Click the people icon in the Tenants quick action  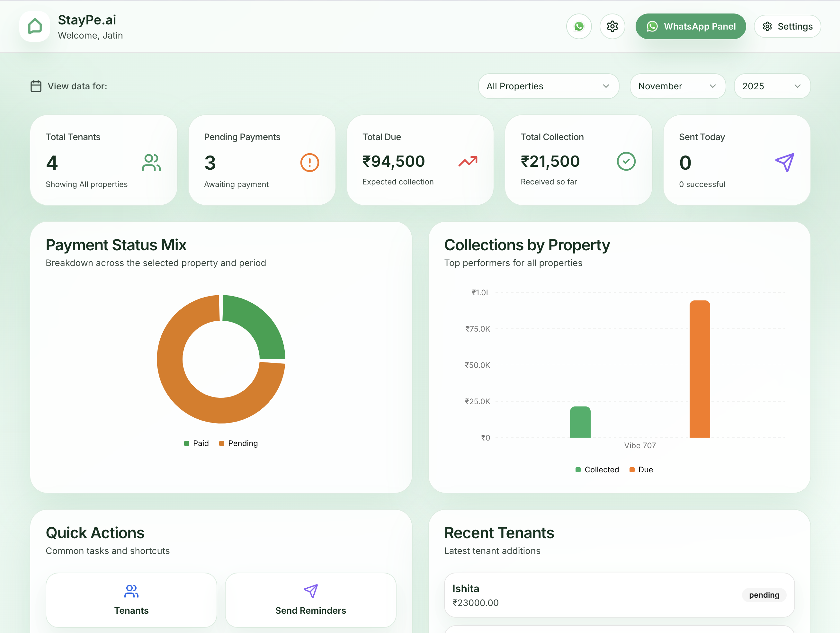(131, 591)
